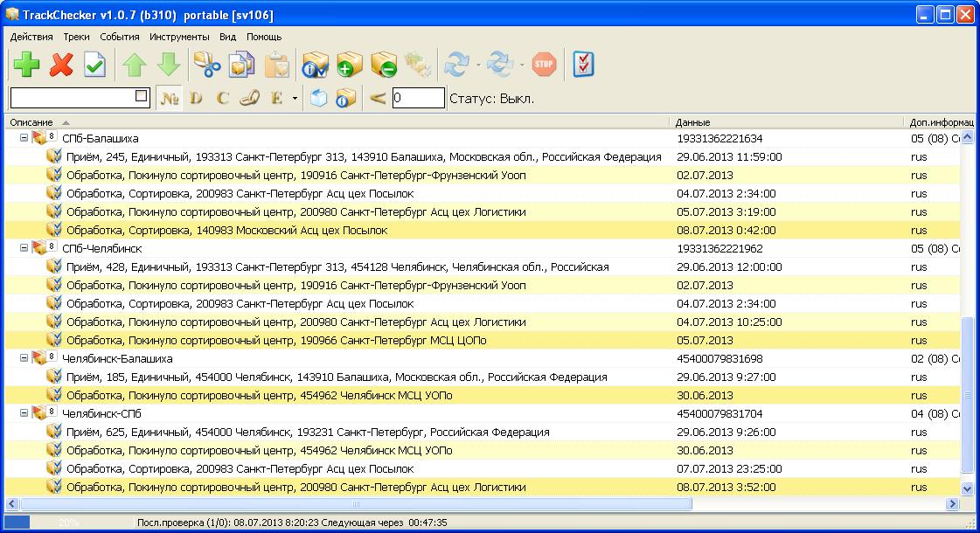Click the red X delete track icon

[61, 65]
